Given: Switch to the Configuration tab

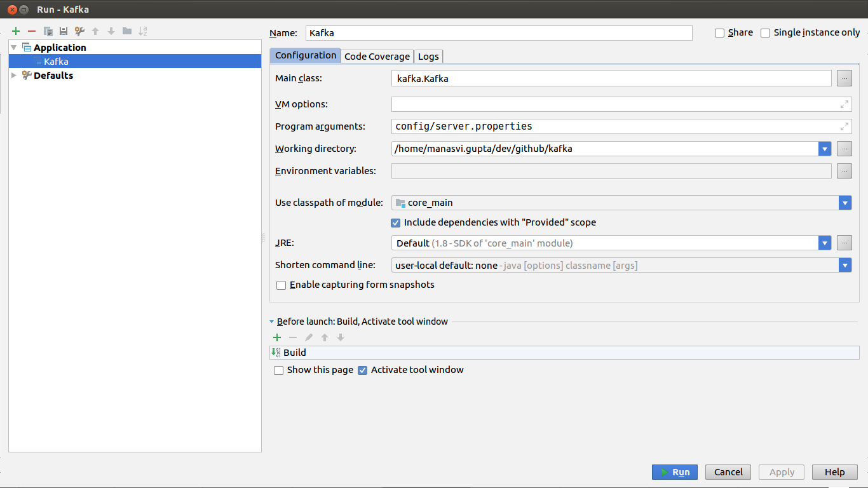Looking at the screenshot, I should pyautogui.click(x=306, y=55).
